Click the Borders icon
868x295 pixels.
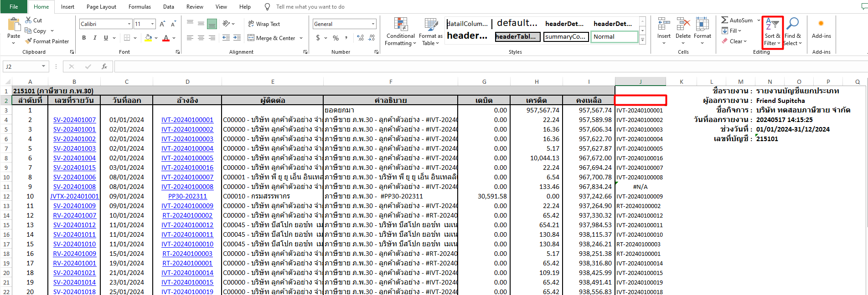[x=127, y=38]
